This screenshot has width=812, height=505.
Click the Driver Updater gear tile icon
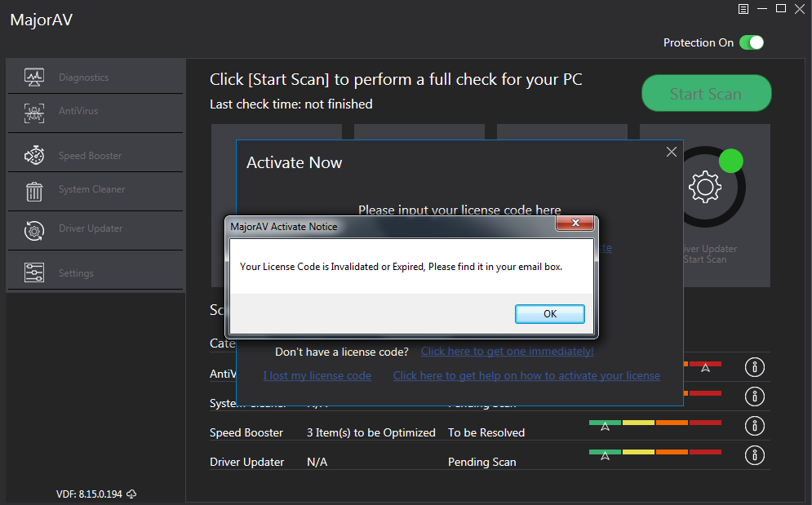pos(705,187)
